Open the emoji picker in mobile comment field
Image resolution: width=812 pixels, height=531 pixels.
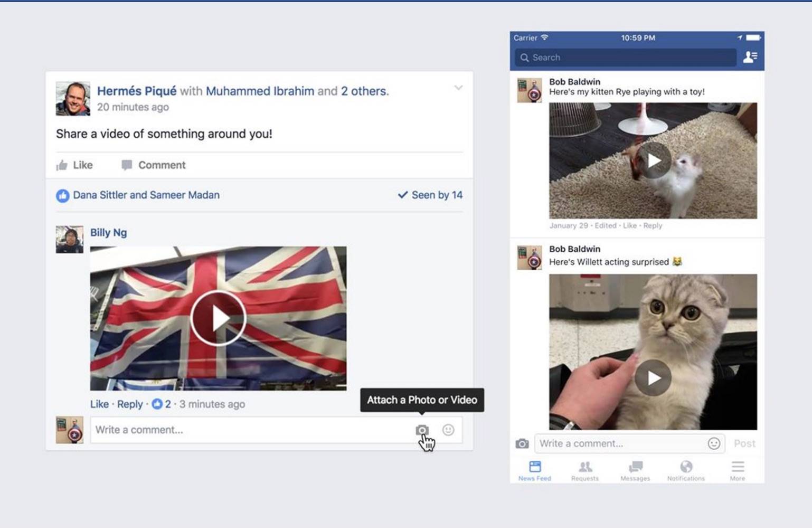pyautogui.click(x=714, y=443)
